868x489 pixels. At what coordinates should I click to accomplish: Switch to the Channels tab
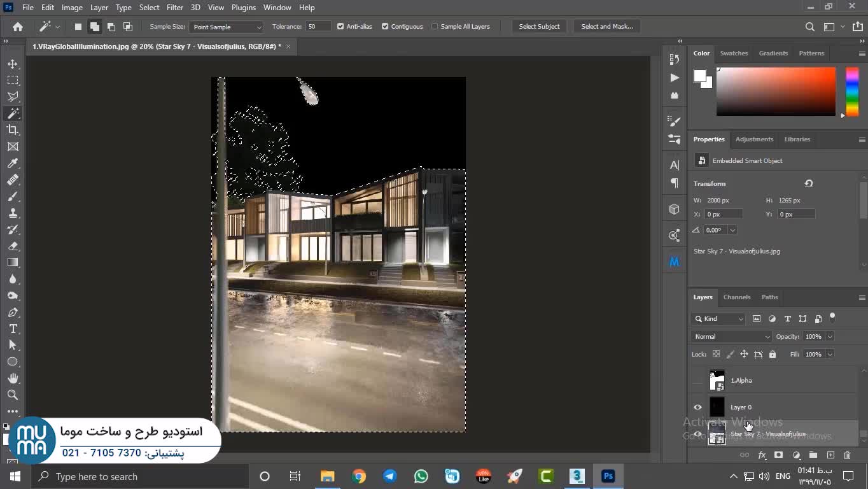[x=736, y=297]
